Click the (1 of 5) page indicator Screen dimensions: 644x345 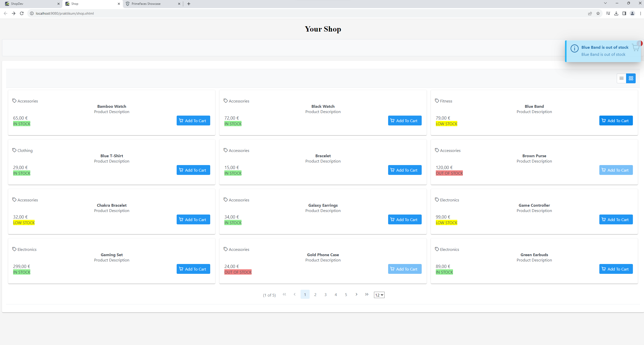[269, 295]
